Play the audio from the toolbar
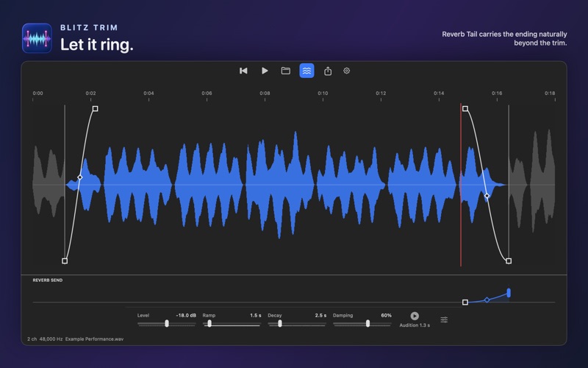This screenshot has height=368, width=588. [265, 71]
